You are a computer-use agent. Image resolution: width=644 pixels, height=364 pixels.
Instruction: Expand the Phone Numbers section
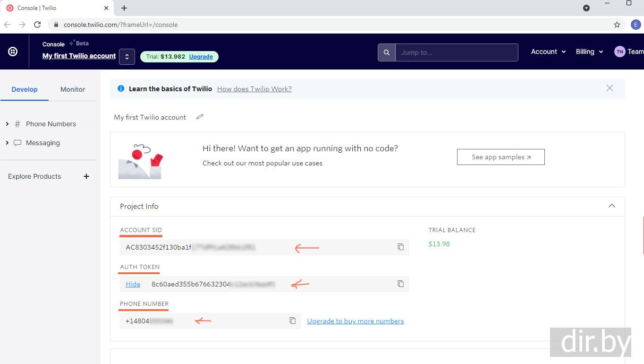(7, 124)
